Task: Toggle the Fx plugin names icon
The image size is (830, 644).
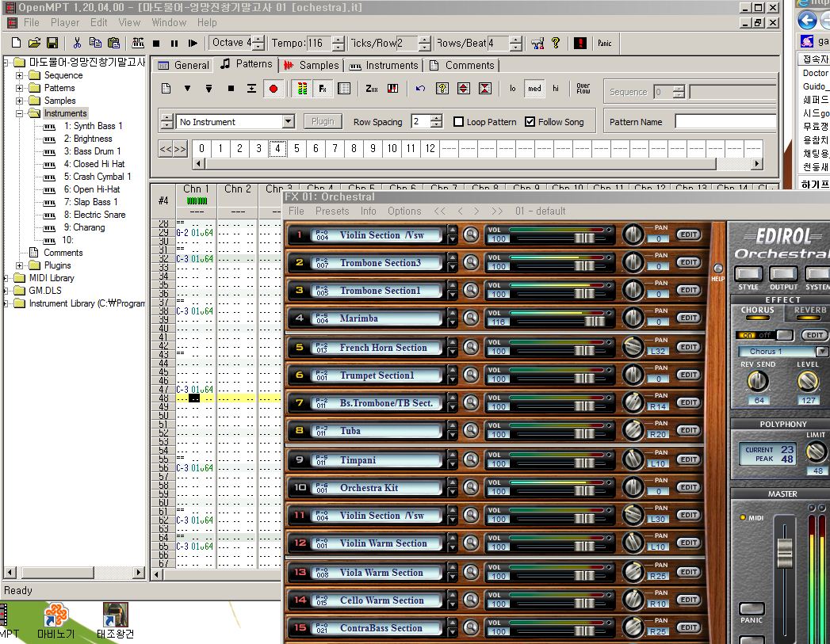Action: pos(323,88)
